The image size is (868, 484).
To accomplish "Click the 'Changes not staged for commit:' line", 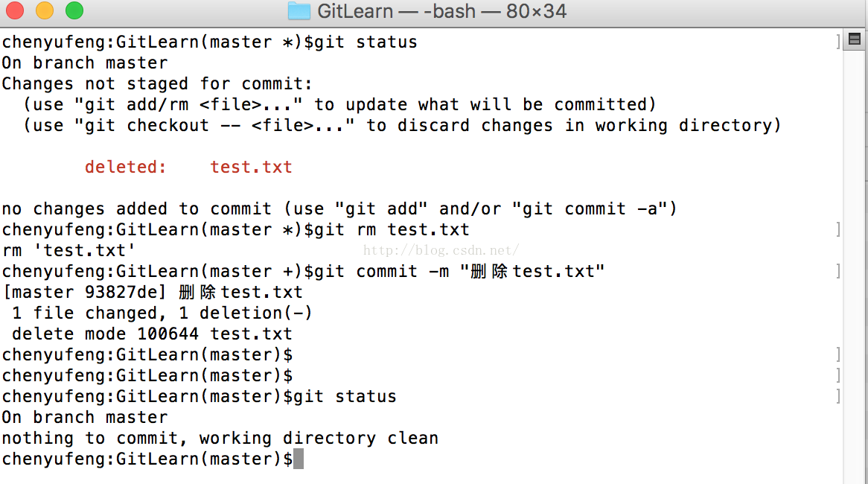I will [x=156, y=84].
